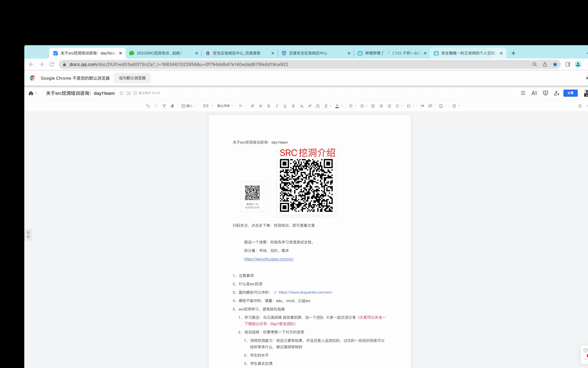Increase paragraph indent
The image size is (588, 368).
tap(389, 106)
